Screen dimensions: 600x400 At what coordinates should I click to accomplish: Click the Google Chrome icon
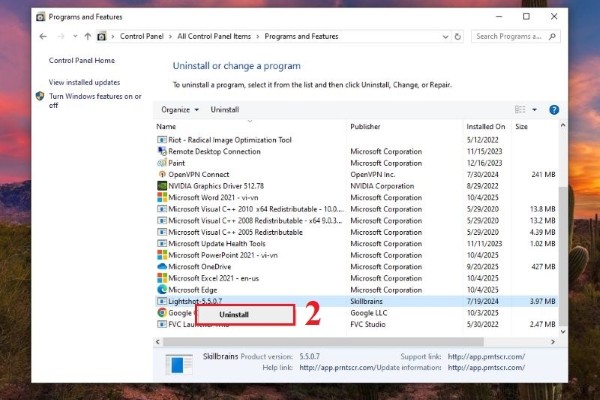162,313
